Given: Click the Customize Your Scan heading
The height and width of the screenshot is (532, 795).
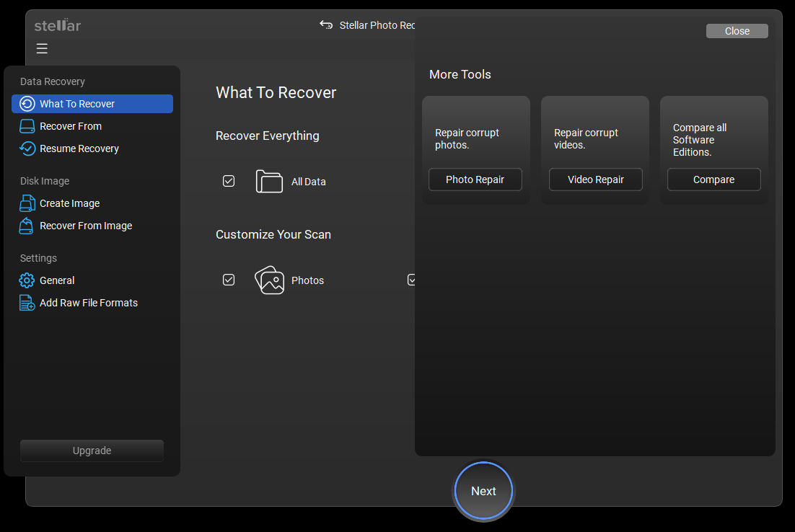Looking at the screenshot, I should click(273, 234).
